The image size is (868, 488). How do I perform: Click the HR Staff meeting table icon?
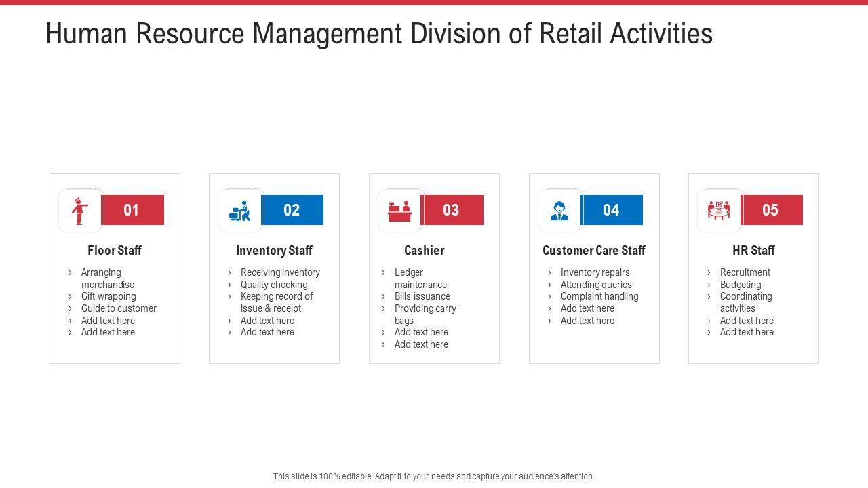click(x=719, y=211)
